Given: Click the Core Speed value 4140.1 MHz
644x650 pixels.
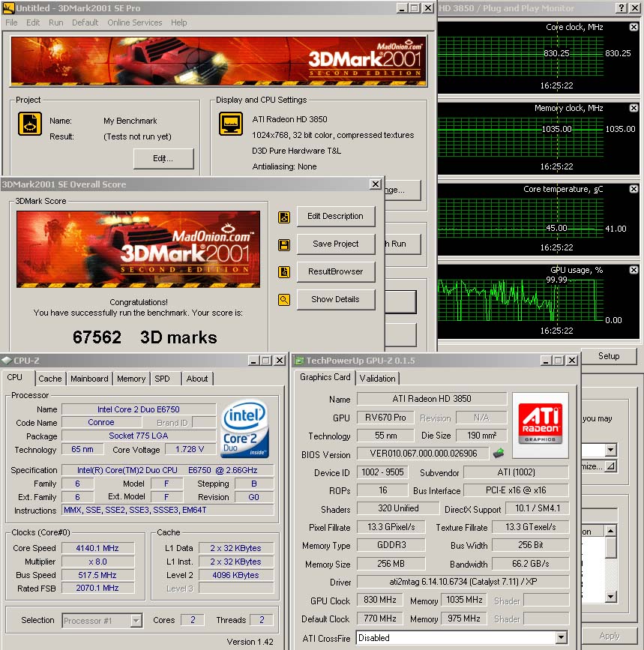Looking at the screenshot, I should coord(97,548).
